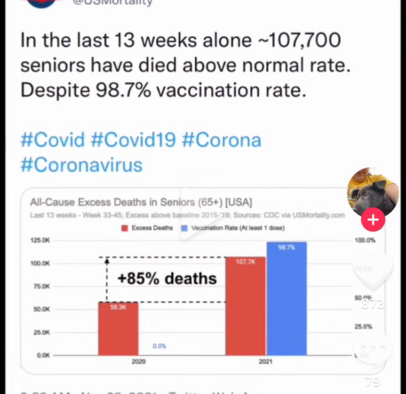Click the @USMortality handle

pyautogui.click(x=112, y=3)
